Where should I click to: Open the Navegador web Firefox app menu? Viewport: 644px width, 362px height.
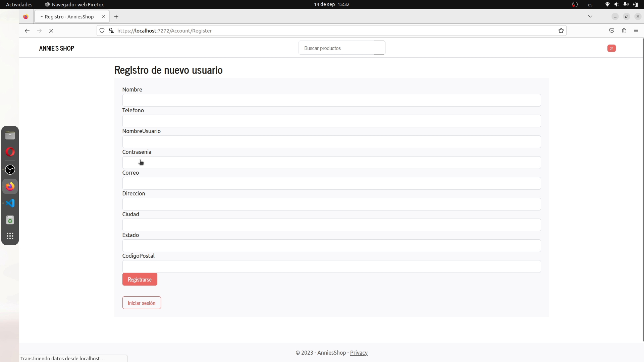click(74, 4)
